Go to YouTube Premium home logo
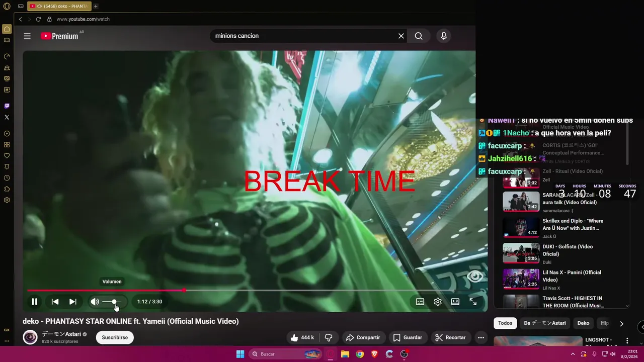 click(x=60, y=36)
